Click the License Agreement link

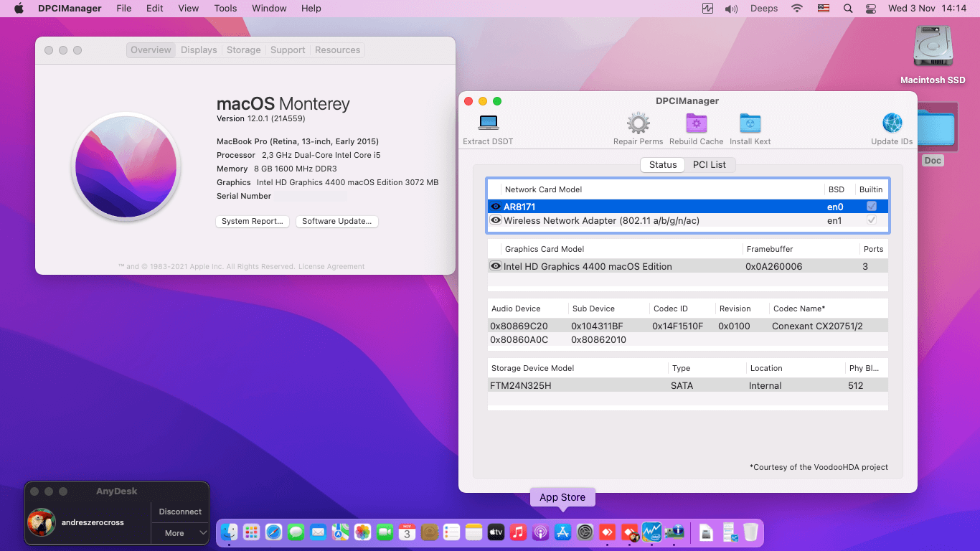331,267
